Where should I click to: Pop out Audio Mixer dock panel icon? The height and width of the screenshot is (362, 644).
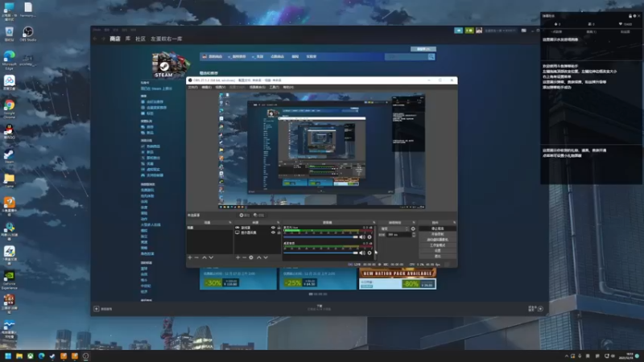point(374,223)
